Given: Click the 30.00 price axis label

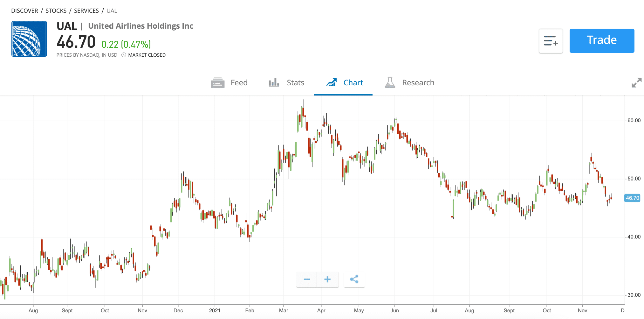Looking at the screenshot, I should 634,295.
